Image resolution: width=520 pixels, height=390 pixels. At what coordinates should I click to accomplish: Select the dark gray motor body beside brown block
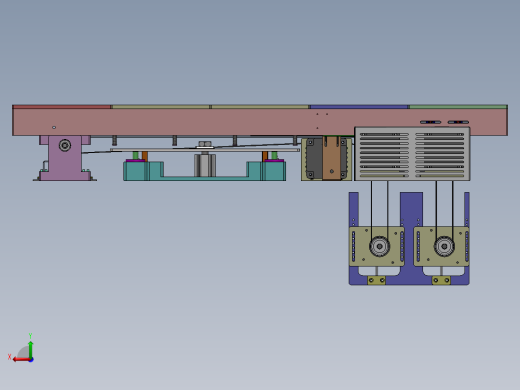[x=314, y=159]
